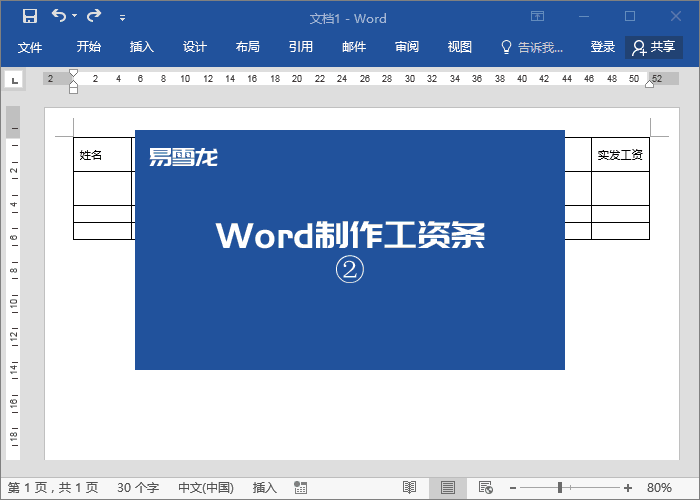This screenshot has width=700, height=500.
Task: Switch to Read Mode view
Action: point(409,488)
